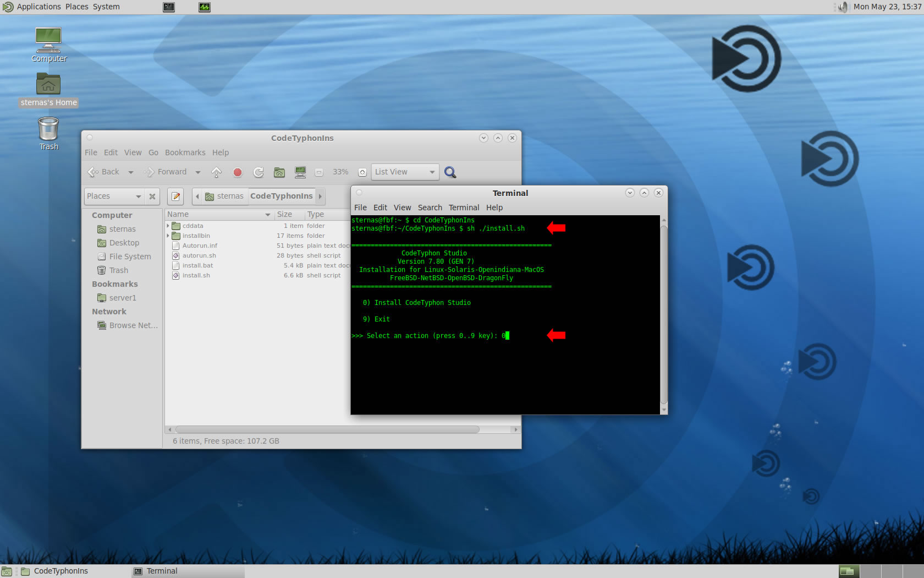
Task: Open File System in sidebar
Action: (130, 257)
